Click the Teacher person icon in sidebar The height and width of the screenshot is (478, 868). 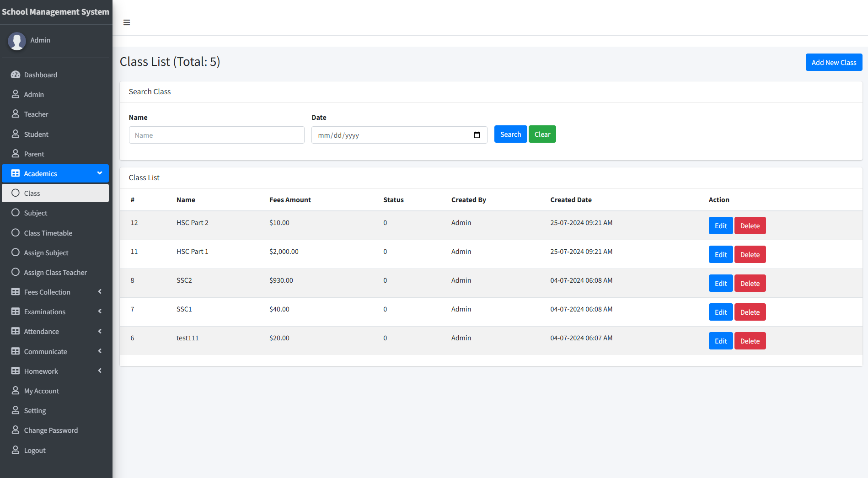coord(16,114)
